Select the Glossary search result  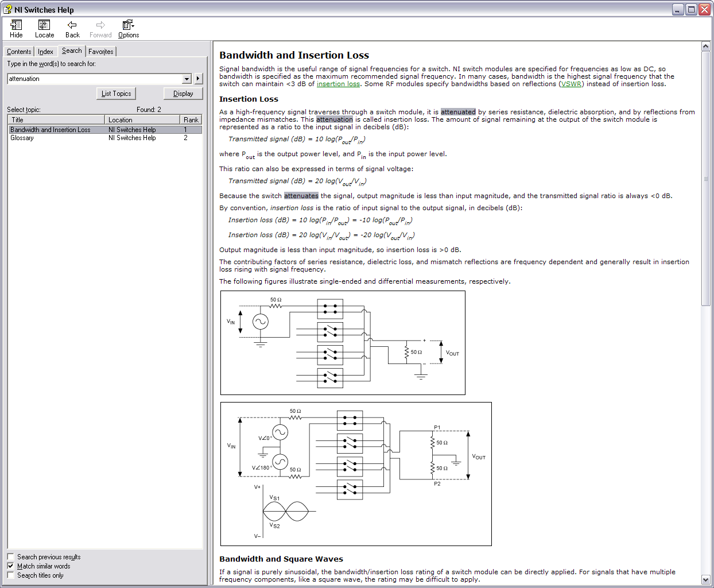click(x=22, y=138)
